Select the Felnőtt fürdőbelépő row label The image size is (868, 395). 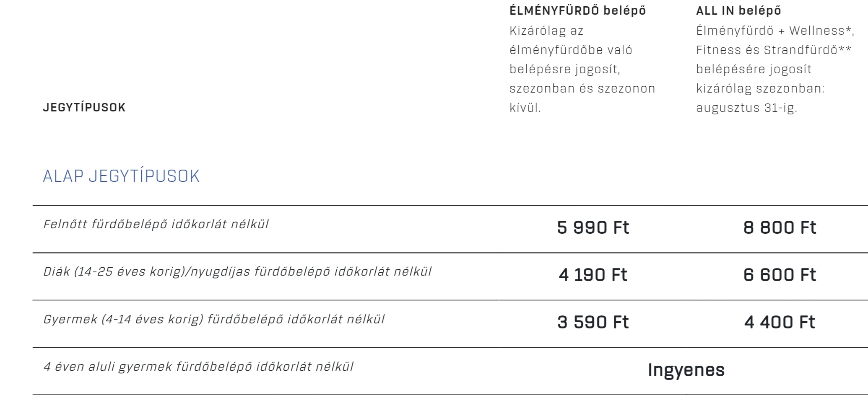pos(156,224)
